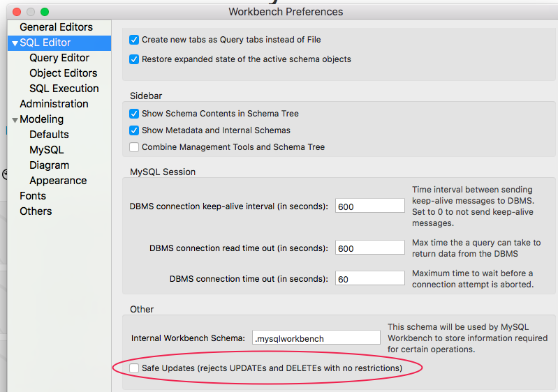This screenshot has height=392, width=558.
Task: Open Modeling Defaults page
Action: pos(49,135)
